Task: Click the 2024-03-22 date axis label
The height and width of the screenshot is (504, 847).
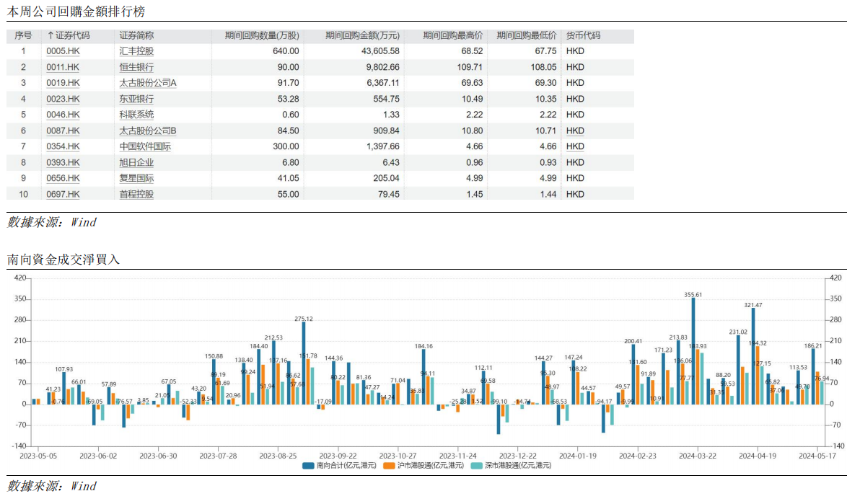Action: pos(698,456)
